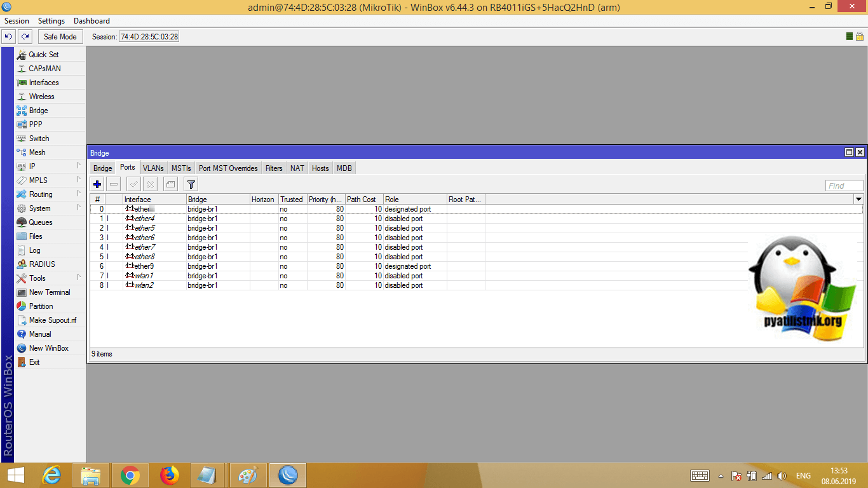Launch New Terminal from sidebar
The image size is (868, 488).
pos(49,292)
